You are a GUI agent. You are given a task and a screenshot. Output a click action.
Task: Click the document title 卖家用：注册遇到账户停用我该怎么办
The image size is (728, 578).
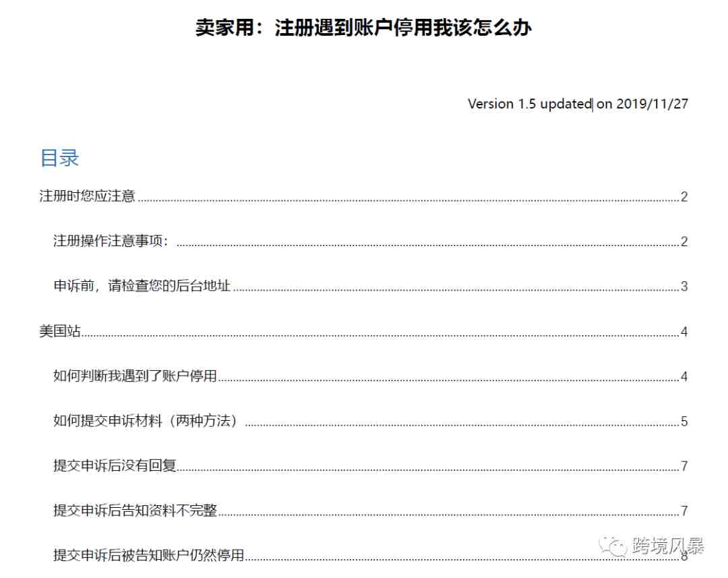[363, 28]
